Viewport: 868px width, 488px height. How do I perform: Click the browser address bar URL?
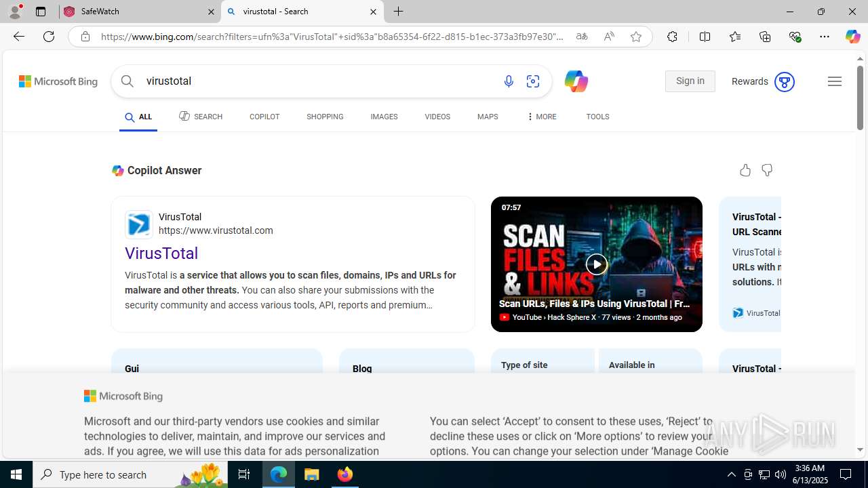(332, 37)
